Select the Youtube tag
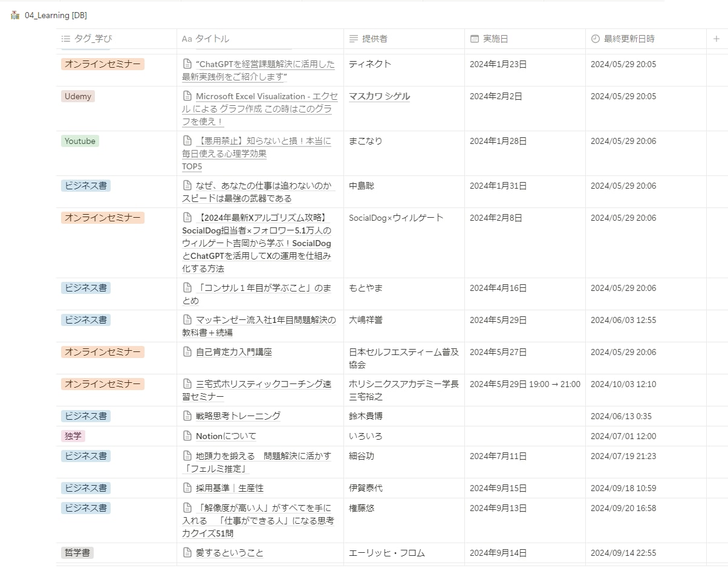728x577 pixels. pyautogui.click(x=80, y=141)
